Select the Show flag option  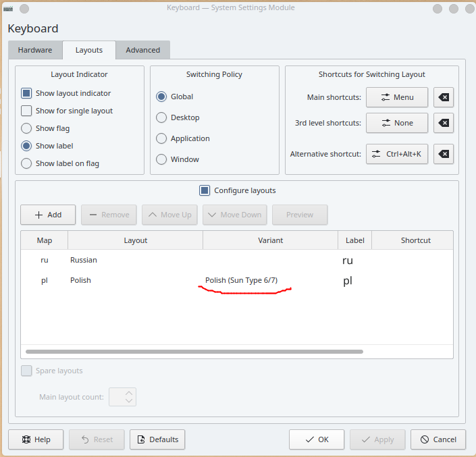[26, 128]
